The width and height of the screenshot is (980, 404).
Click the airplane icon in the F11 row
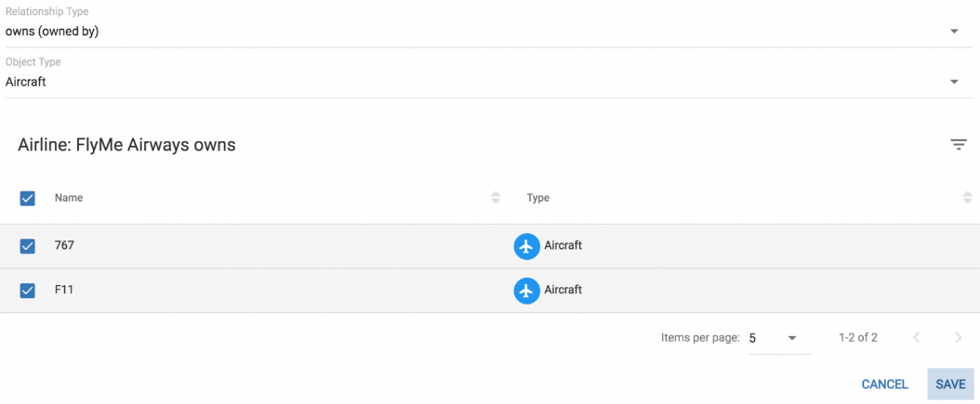point(527,291)
